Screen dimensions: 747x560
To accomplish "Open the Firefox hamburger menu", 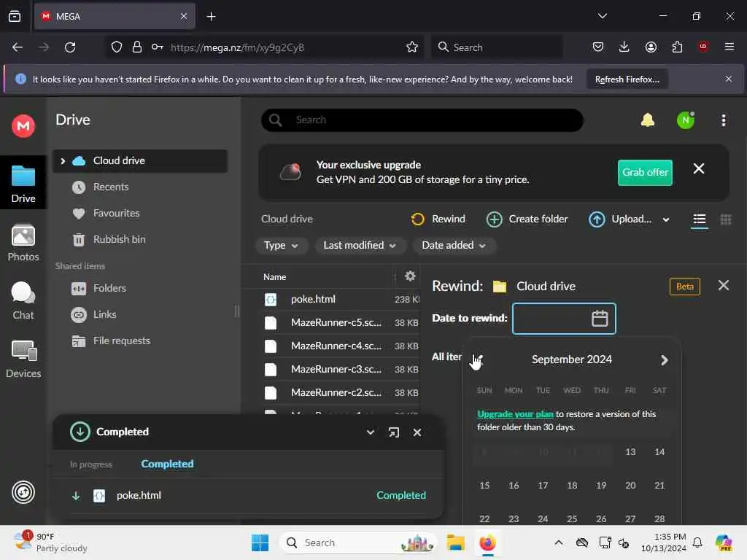I will click(x=729, y=47).
